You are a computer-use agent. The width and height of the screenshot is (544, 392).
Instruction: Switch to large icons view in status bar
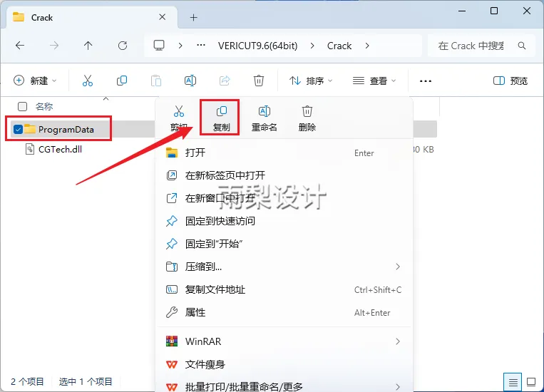click(x=531, y=382)
